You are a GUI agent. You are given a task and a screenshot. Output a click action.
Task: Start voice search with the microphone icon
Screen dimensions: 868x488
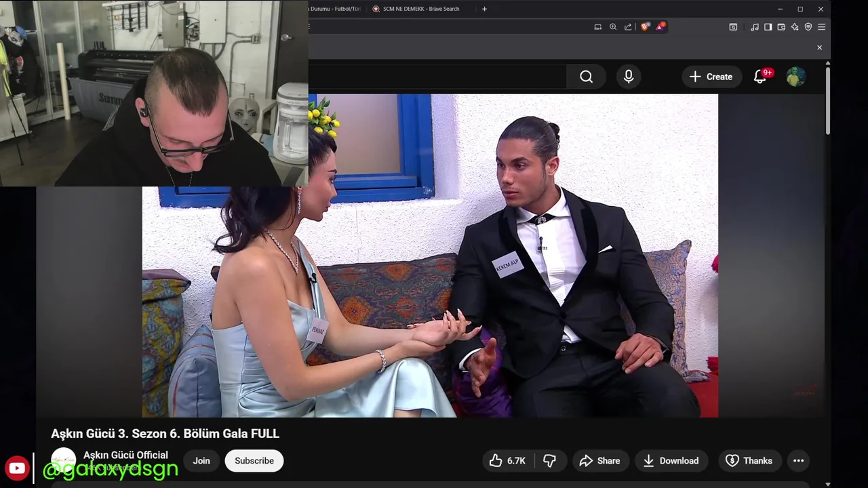(629, 77)
